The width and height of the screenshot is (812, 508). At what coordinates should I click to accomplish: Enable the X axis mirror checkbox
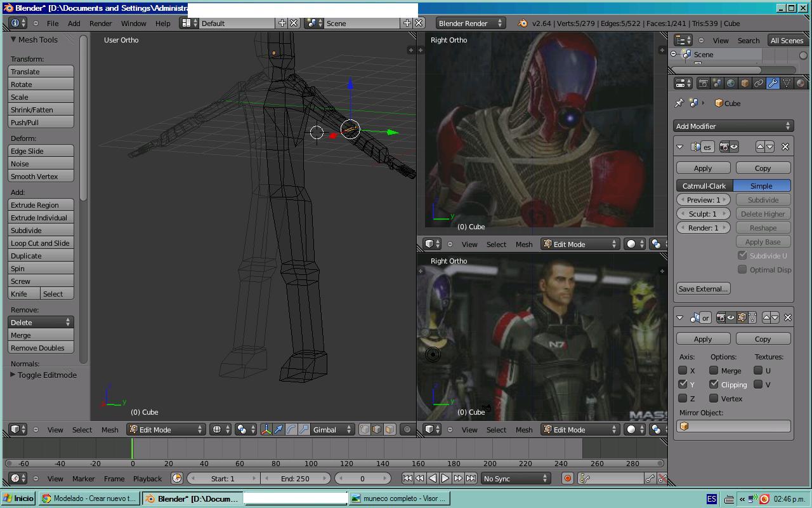(683, 370)
